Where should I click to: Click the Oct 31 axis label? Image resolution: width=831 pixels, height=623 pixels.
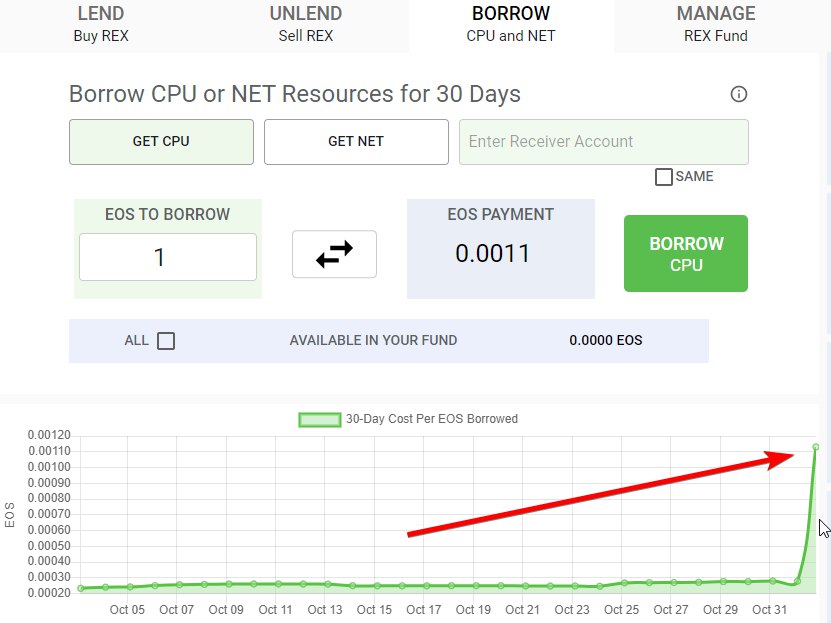coord(770,610)
